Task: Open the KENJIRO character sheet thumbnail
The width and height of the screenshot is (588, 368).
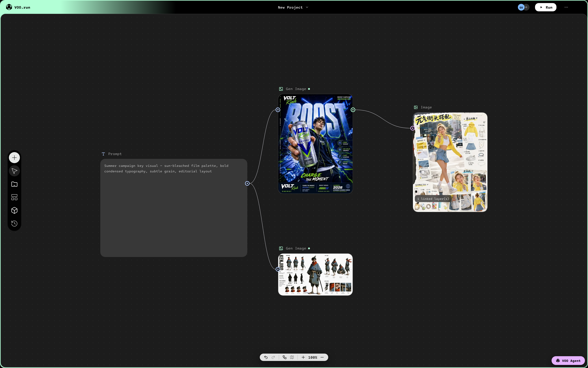Action: coord(315,274)
